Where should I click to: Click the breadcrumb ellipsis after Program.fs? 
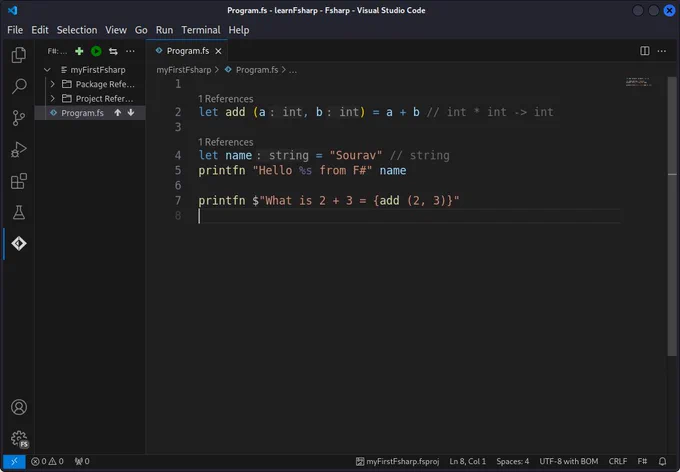(x=293, y=70)
